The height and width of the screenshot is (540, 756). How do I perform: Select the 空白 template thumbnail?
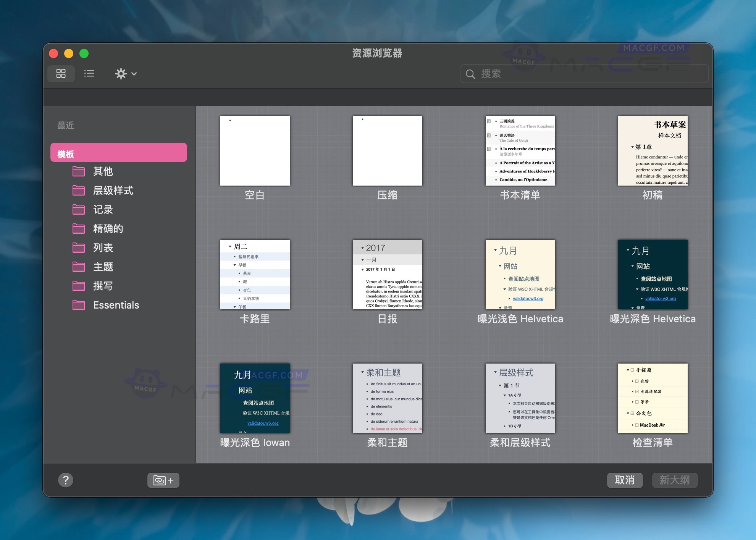(x=255, y=150)
